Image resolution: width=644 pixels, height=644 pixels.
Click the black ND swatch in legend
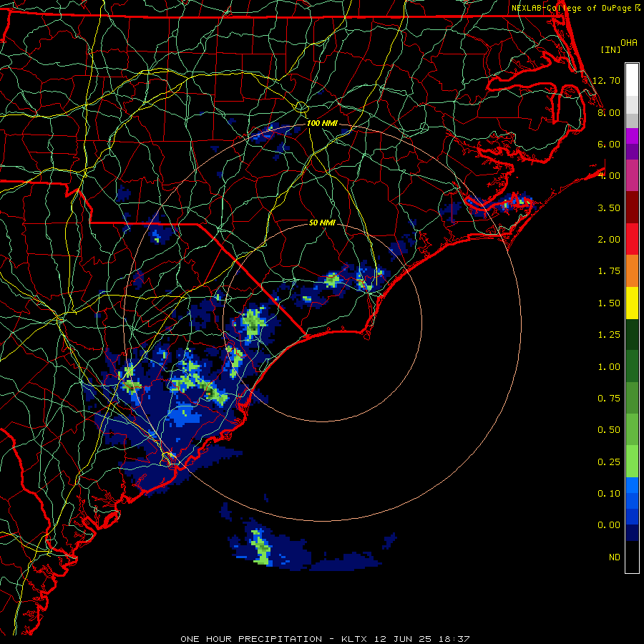coord(632,557)
